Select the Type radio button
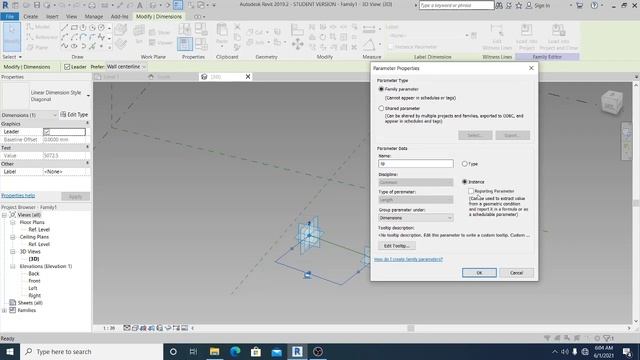The width and height of the screenshot is (640, 360). point(464,164)
